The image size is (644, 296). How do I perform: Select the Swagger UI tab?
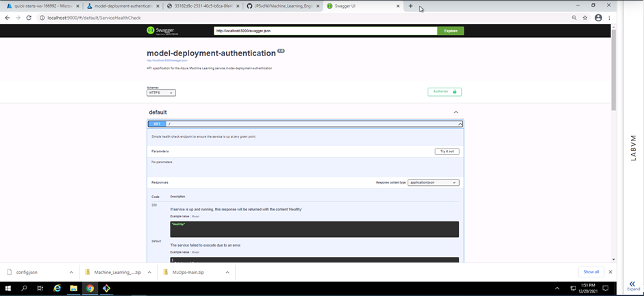point(362,6)
